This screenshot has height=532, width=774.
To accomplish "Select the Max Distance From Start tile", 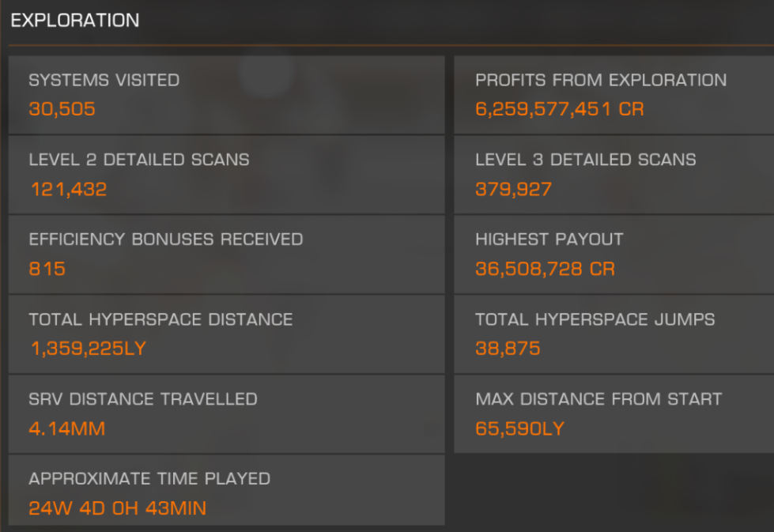I will 614,414.
